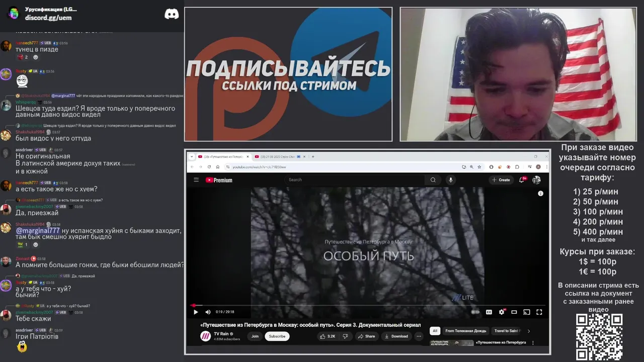This screenshot has height=362, width=644.
Task: Open YouTube account avatar menu
Action: (x=536, y=179)
